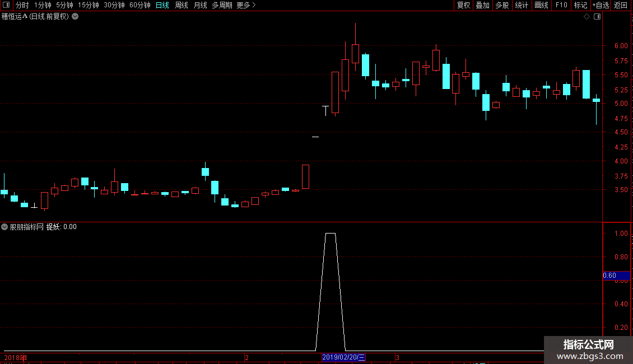633x364 pixels.
Task: Open the indicator dropdown beside 股朋指标网
Action: click(x=4, y=227)
